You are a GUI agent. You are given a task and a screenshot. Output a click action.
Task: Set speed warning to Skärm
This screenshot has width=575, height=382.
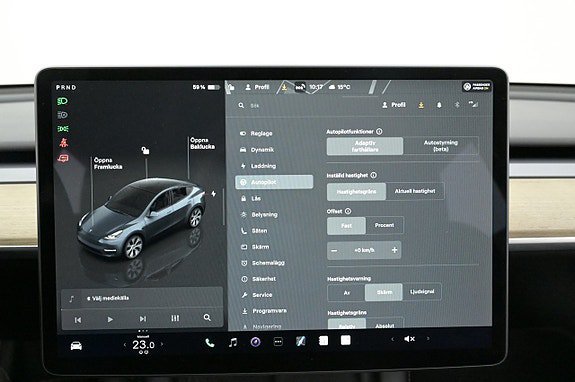pyautogui.click(x=384, y=292)
